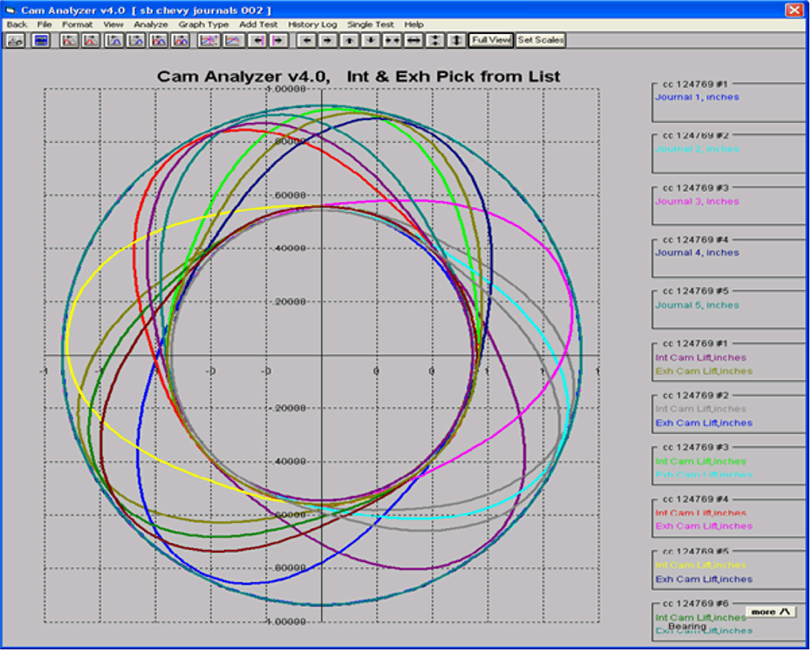
Task: Click the graph title 'Cam Analyzer v4.0, Int & Exh Pick from List'
Action: [x=358, y=77]
